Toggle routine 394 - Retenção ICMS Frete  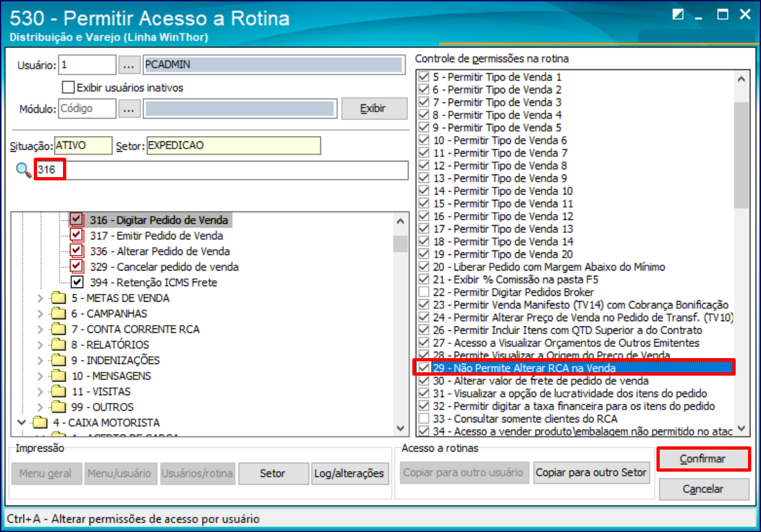[x=77, y=282]
